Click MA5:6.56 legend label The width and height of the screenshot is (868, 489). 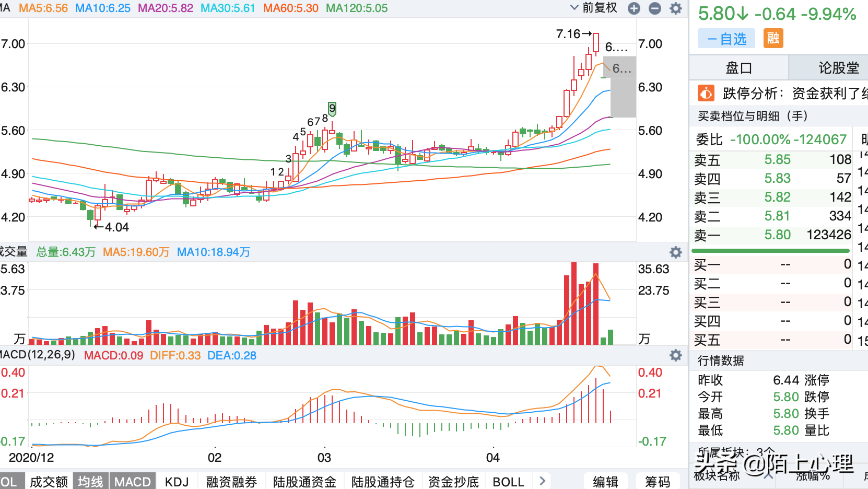(43, 8)
